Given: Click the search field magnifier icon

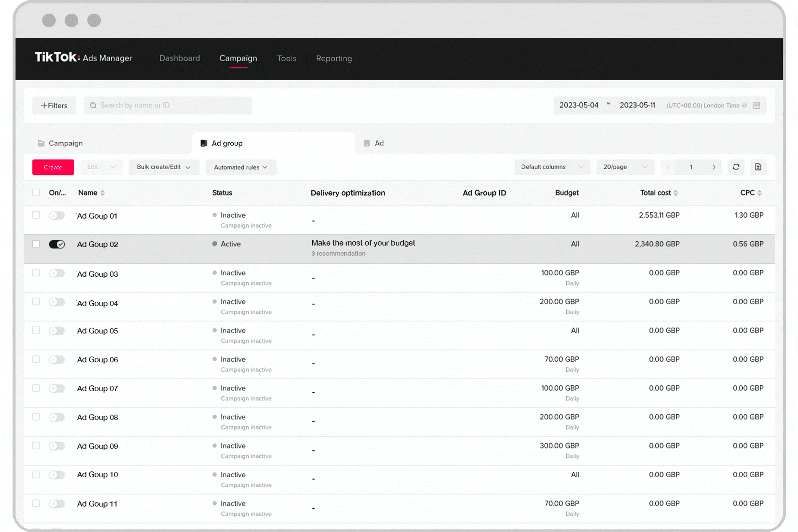Looking at the screenshot, I should (x=95, y=105).
